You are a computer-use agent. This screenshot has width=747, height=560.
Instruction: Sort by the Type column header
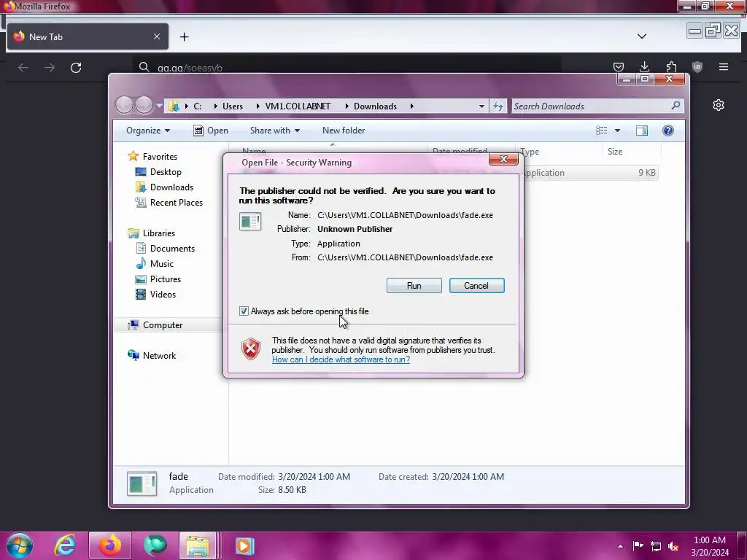558,152
